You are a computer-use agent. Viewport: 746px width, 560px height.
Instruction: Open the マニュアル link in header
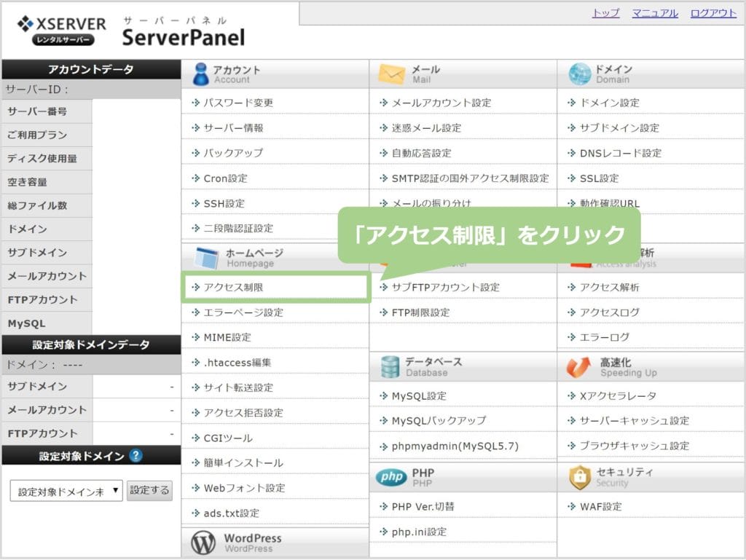tap(654, 13)
